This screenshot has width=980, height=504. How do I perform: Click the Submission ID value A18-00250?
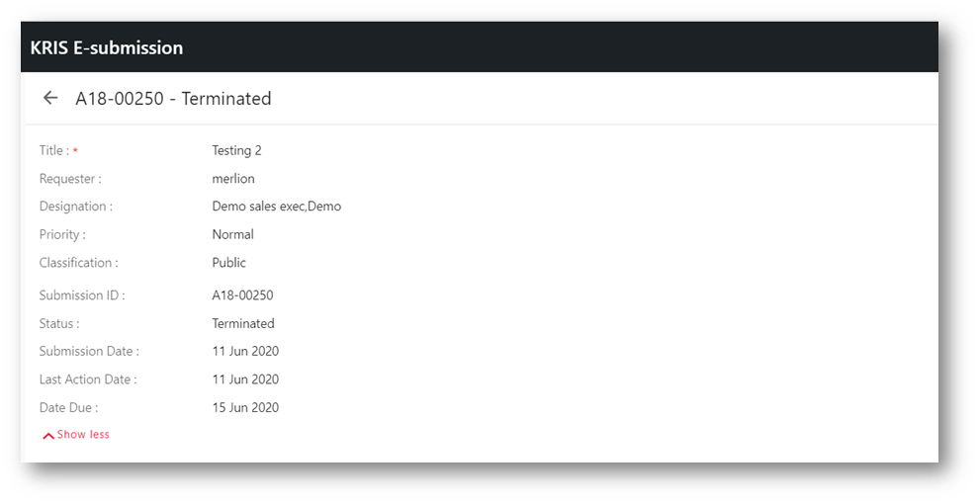pyautogui.click(x=242, y=295)
